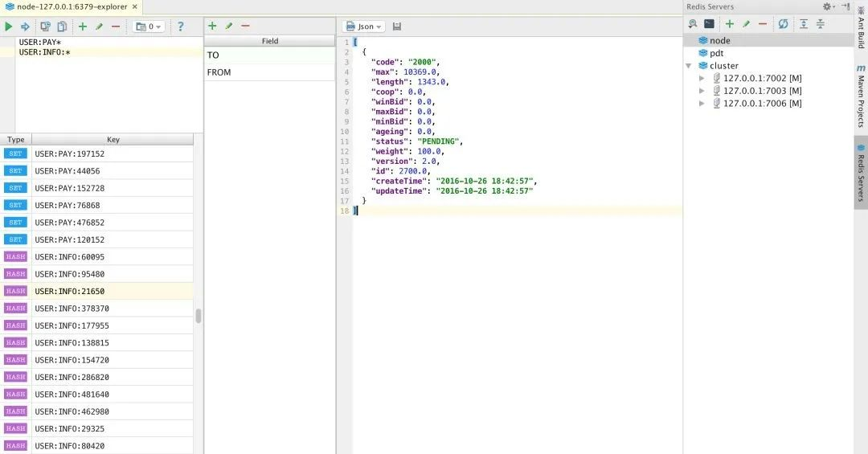Add a new Redis server with green plus
Screen dimensions: 868x454
click(x=730, y=24)
